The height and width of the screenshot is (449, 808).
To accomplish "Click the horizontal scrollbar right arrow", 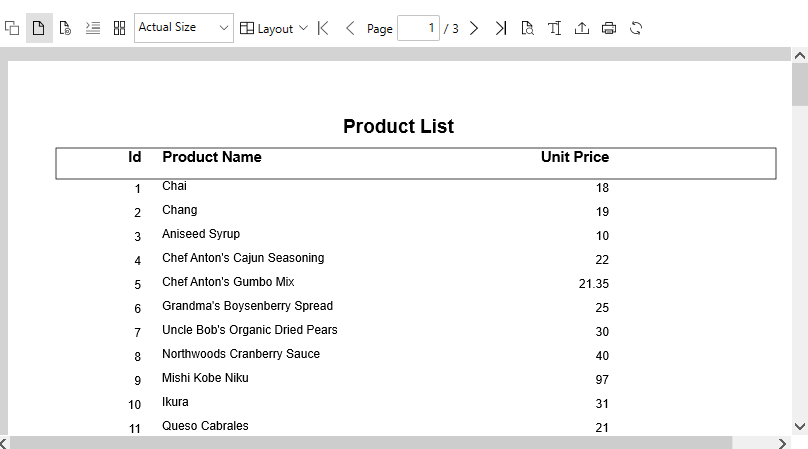I will coord(782,442).
